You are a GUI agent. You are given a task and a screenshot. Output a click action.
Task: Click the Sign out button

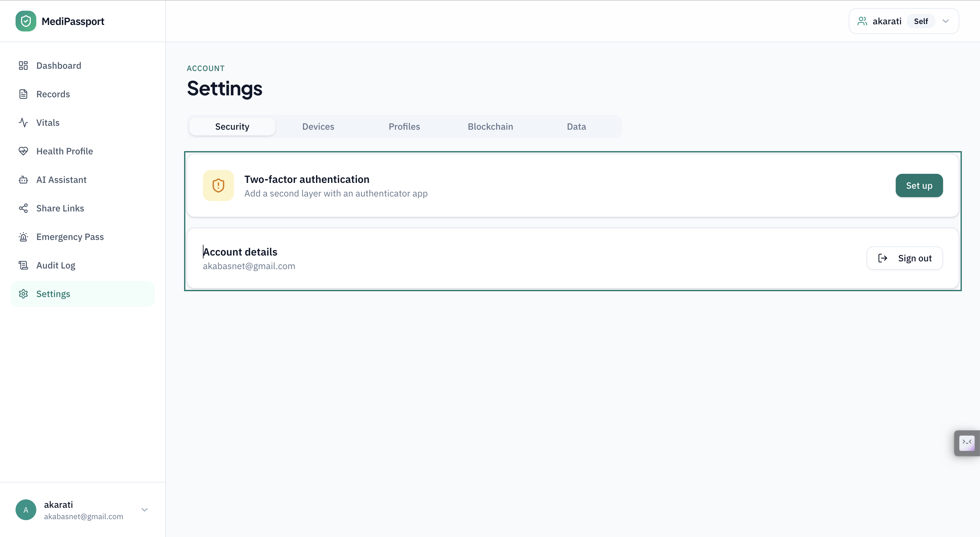[x=905, y=258]
